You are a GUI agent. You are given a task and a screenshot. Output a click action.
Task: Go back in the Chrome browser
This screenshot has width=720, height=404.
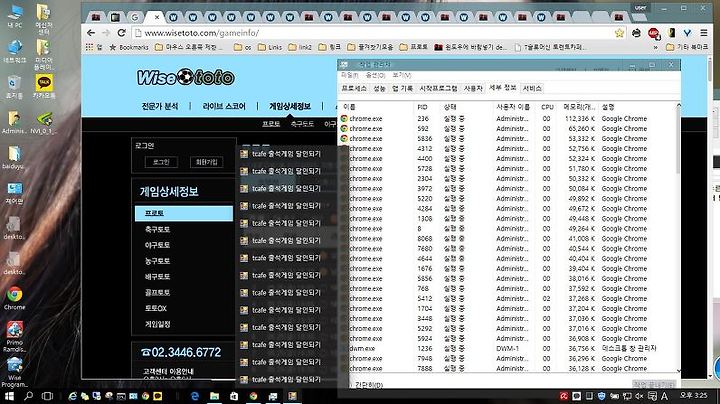pyautogui.click(x=91, y=33)
